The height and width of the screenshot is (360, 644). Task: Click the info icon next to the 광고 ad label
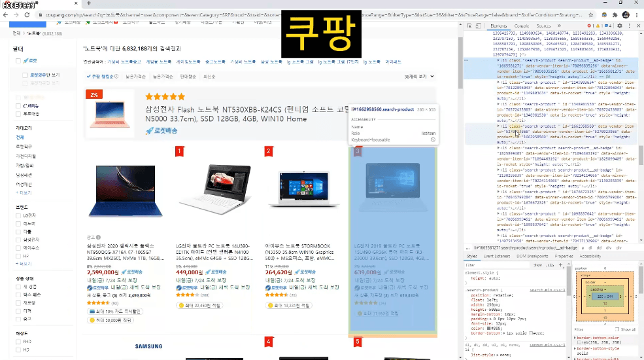coord(98,237)
